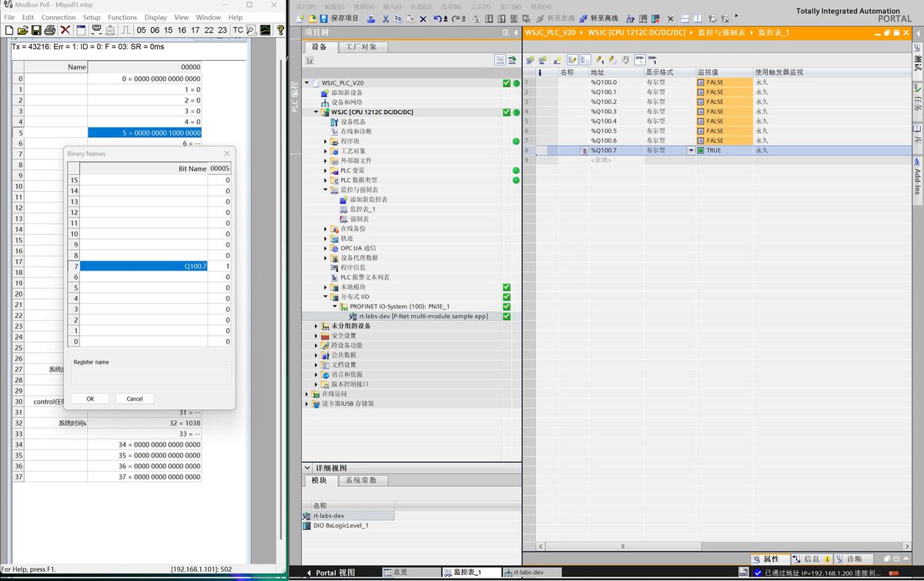The height and width of the screenshot is (581, 924).
Task: Open display format dropdown for %Q100.7 row
Action: coord(691,150)
